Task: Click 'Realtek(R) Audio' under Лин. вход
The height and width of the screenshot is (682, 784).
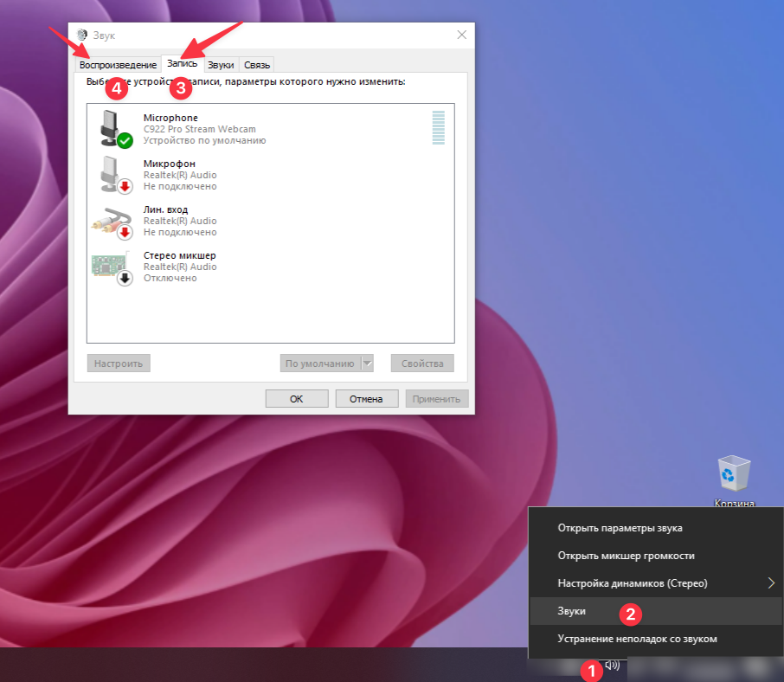Action: [180, 221]
